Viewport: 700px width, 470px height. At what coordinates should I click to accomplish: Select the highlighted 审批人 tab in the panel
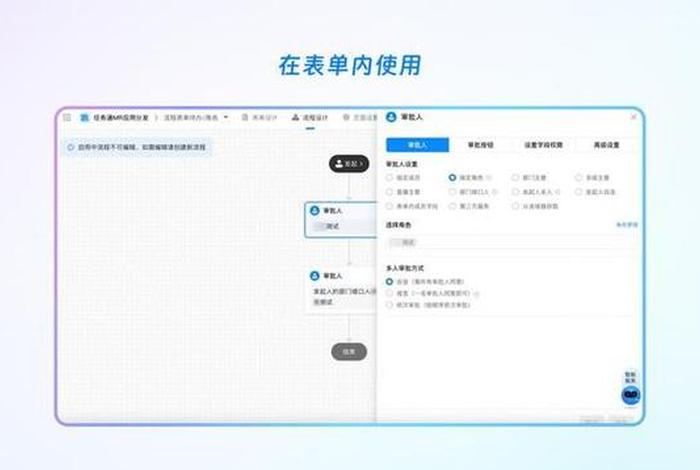click(417, 145)
